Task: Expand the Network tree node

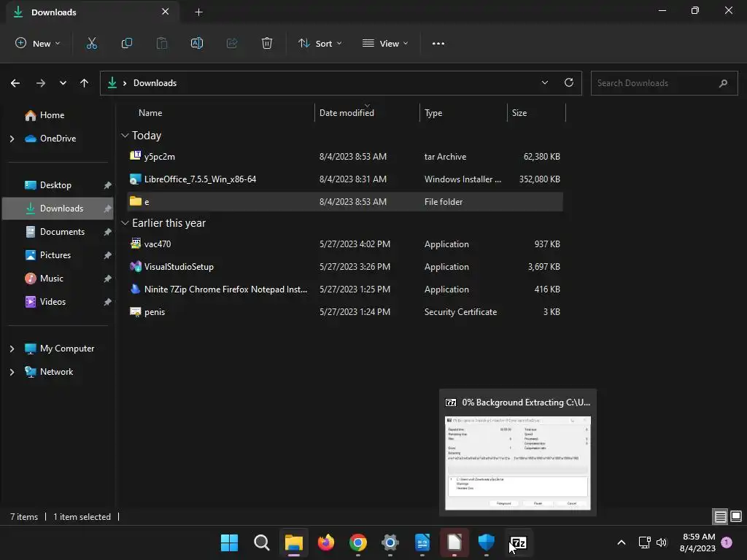Action: pyautogui.click(x=12, y=372)
